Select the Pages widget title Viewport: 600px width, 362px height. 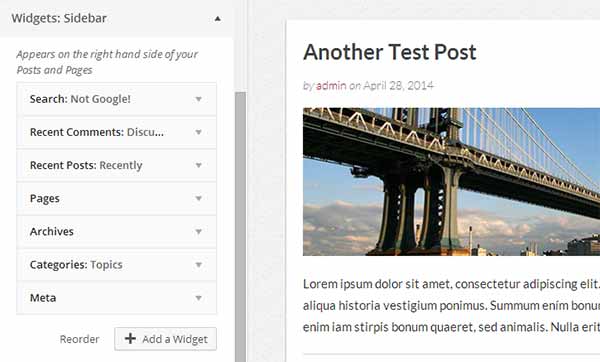click(x=45, y=199)
